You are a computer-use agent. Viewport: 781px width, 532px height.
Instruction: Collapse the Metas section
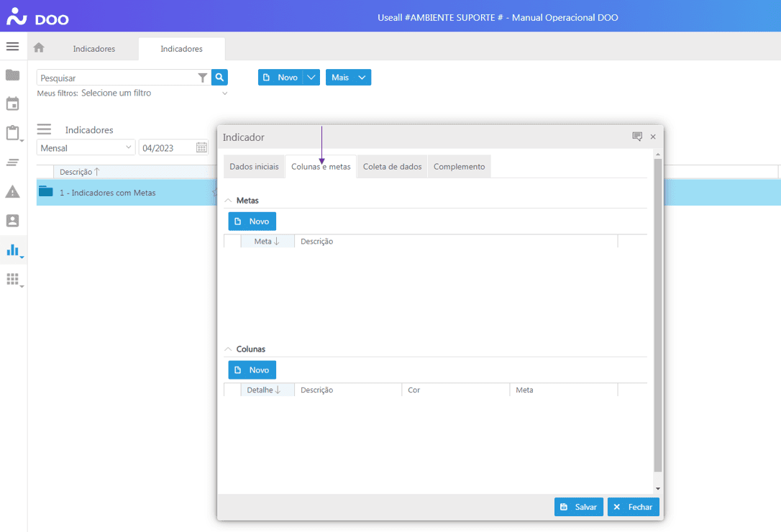tap(229, 201)
